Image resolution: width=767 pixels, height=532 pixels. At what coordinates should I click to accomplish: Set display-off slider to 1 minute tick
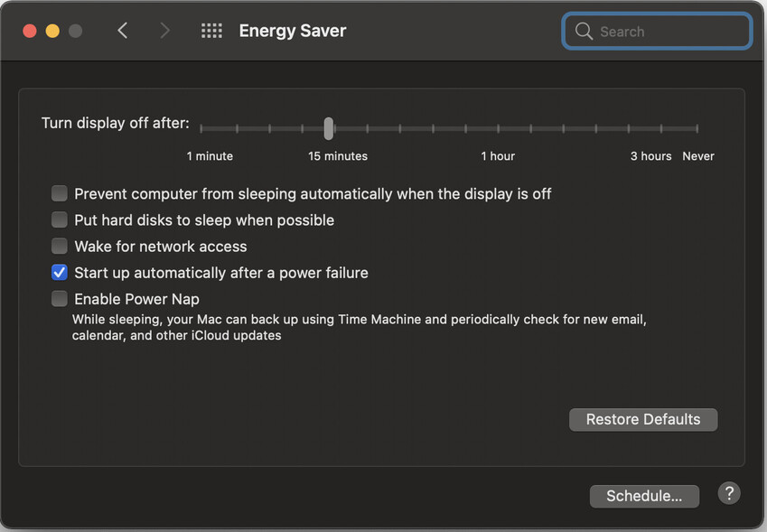click(x=201, y=128)
